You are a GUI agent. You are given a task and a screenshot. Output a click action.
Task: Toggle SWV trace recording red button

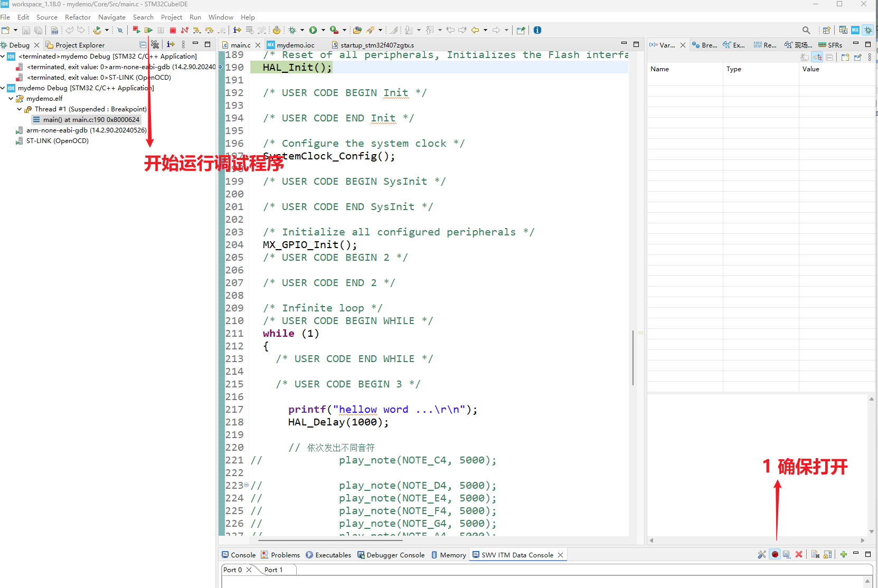point(775,555)
